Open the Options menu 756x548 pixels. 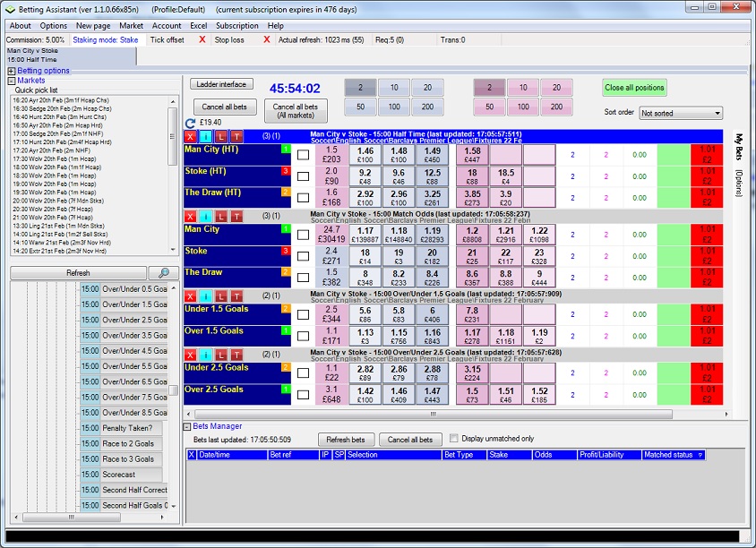click(x=54, y=26)
